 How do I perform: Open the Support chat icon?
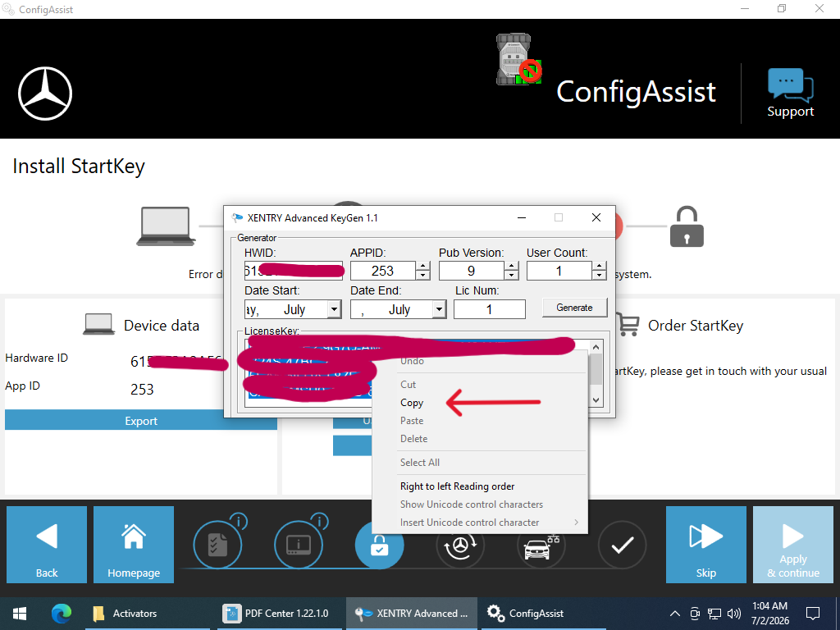790,93
